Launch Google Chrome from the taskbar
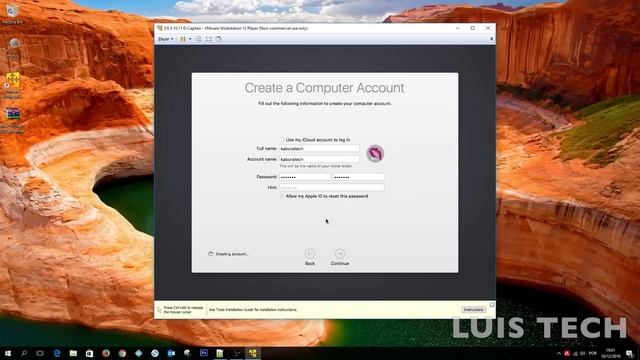Viewport: 640px width, 360px height. click(x=122, y=353)
